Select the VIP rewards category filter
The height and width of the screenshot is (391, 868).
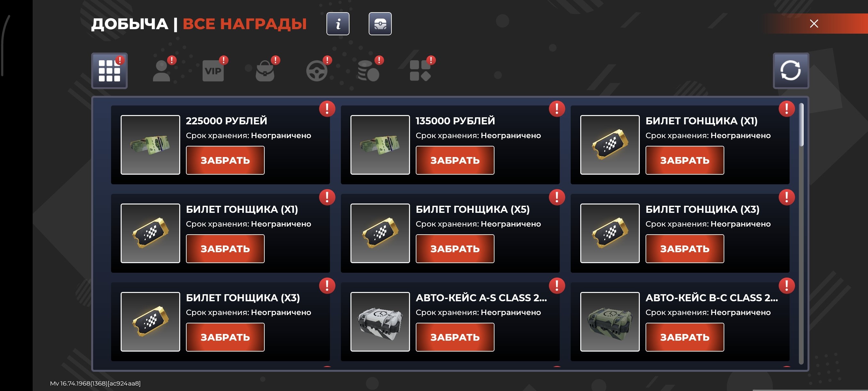click(213, 71)
